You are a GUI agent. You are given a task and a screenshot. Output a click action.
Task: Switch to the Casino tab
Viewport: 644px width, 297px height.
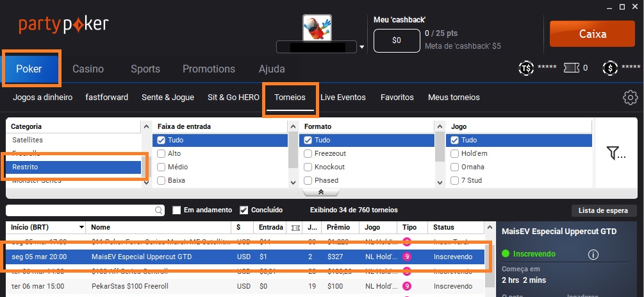(x=88, y=69)
